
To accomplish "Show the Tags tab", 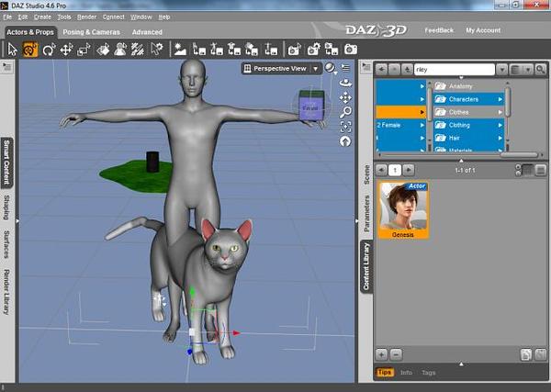I will 428,373.
